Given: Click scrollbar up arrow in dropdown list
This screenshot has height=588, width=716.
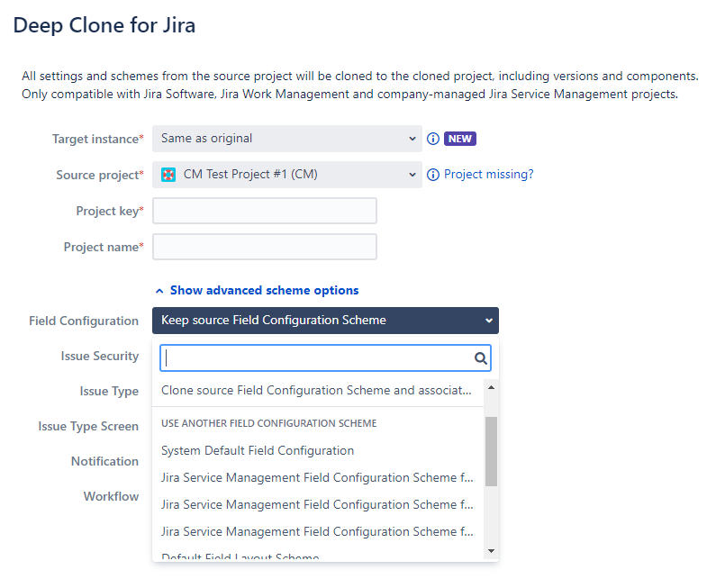Looking at the screenshot, I should 492,387.
